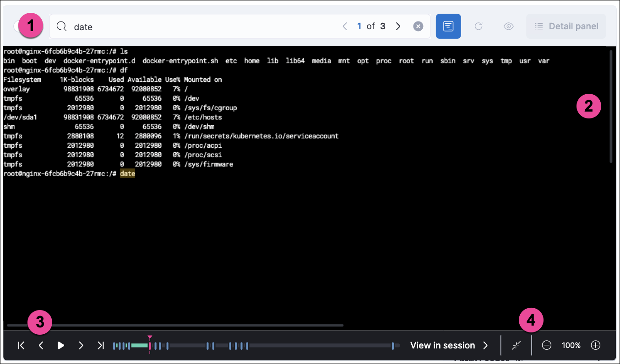
Task: Follow the View in session link
Action: tap(442, 345)
